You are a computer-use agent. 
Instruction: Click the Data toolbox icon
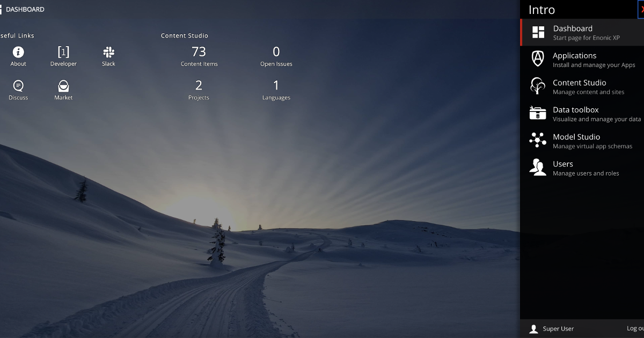coord(538,113)
